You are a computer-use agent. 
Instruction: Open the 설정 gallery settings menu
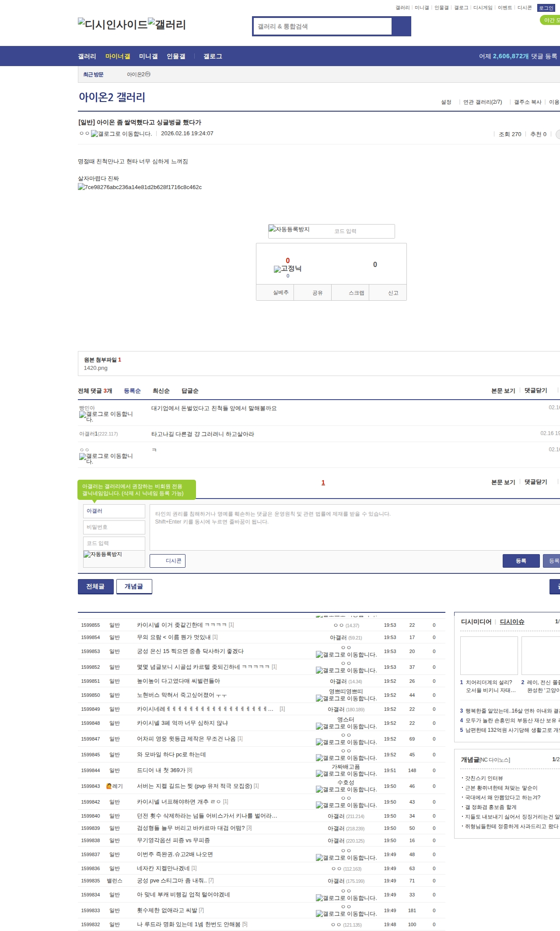pos(446,102)
